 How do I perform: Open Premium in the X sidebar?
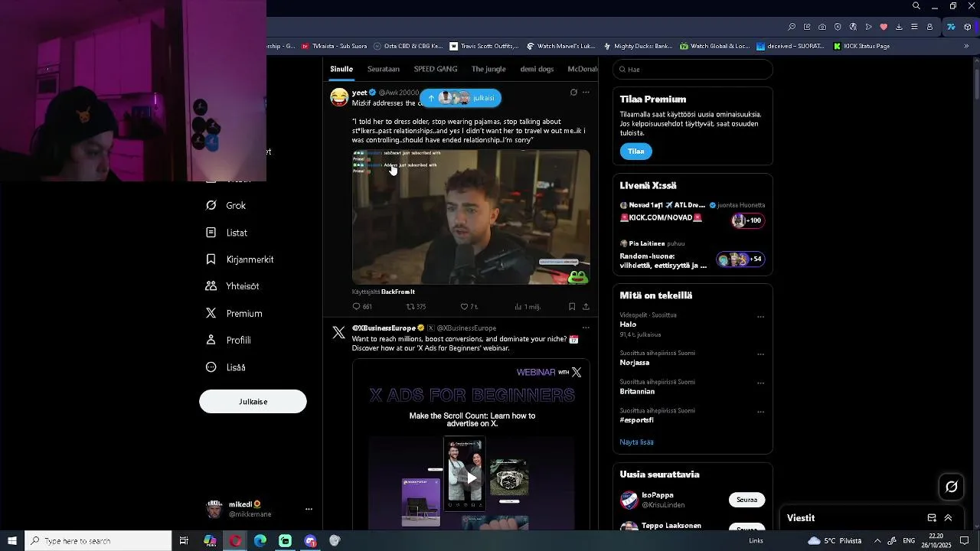[234, 314]
